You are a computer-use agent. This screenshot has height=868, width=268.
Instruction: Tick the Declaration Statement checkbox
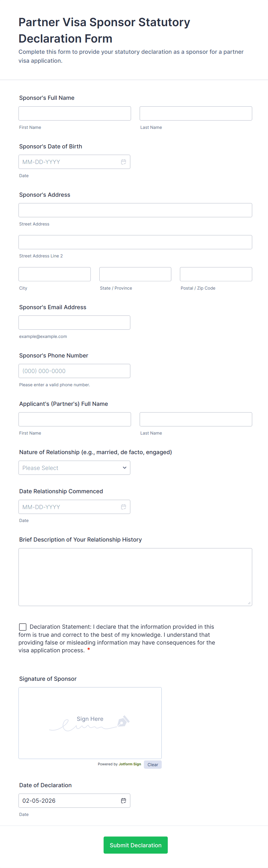point(22,627)
